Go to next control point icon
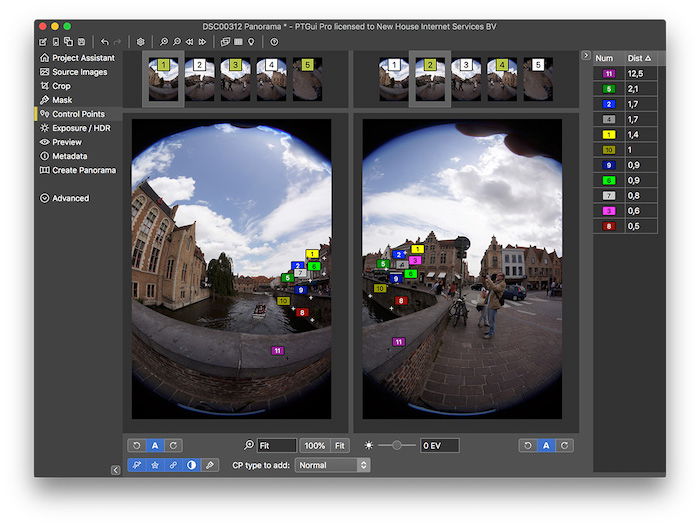Viewport: 700px width, 526px height. coord(203,42)
